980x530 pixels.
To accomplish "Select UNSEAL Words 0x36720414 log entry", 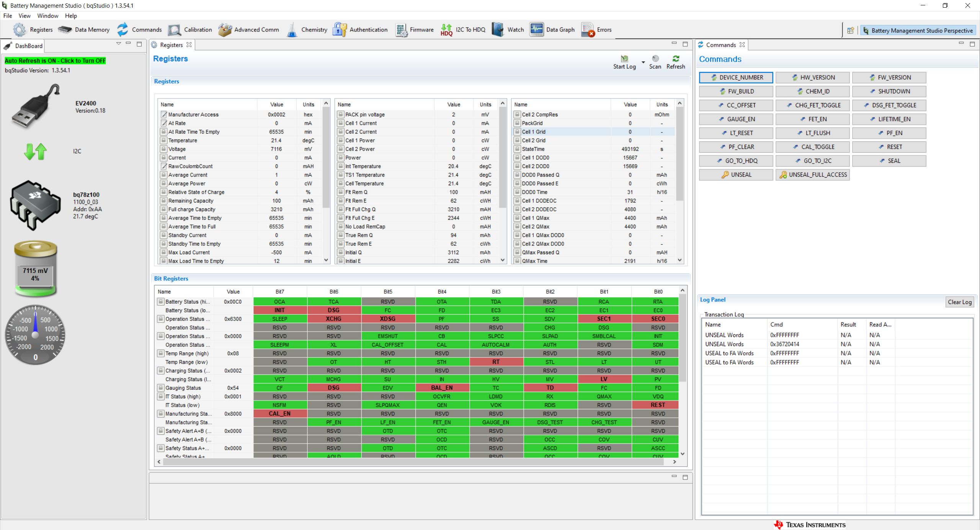I will pos(837,344).
